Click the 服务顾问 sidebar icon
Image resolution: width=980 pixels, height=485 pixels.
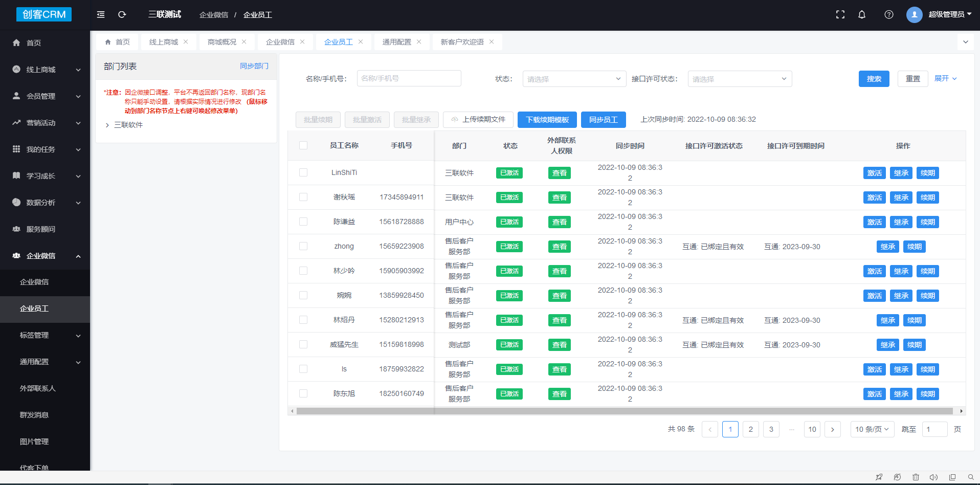tap(16, 229)
